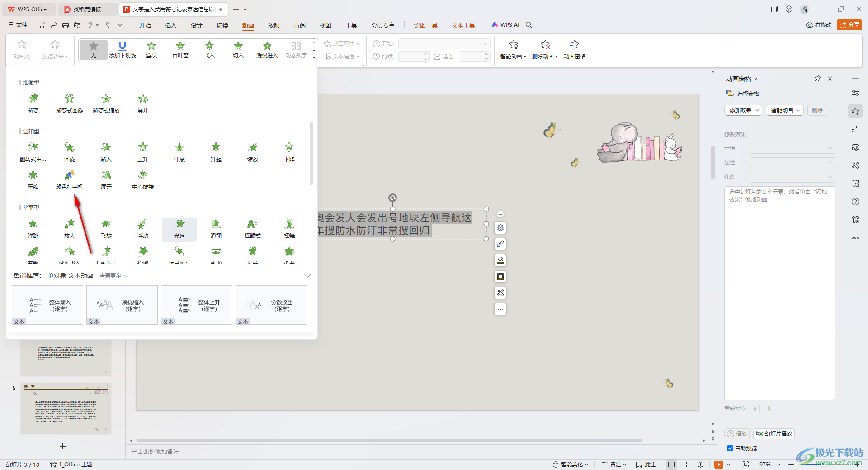This screenshot has width=868, height=470.
Task: Click the help question-mark sidebar icon
Action: tap(855, 202)
